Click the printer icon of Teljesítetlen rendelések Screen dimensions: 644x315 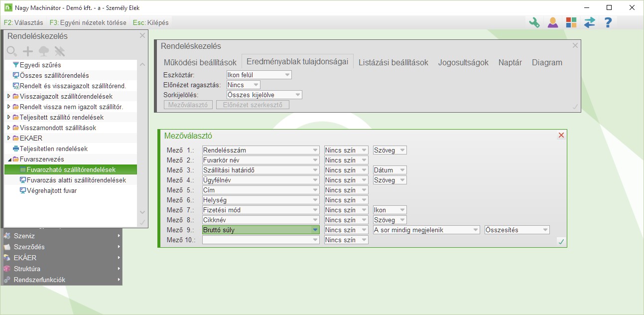(x=15, y=149)
